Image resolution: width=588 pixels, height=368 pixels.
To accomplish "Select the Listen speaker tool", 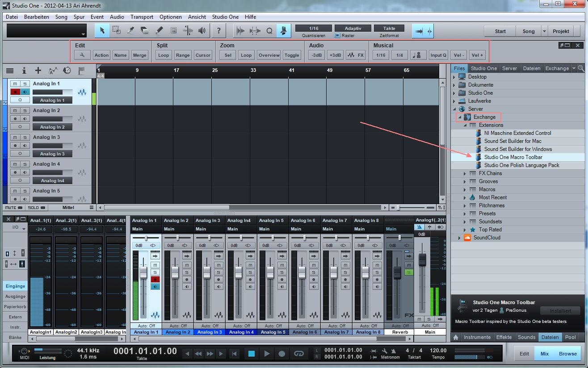I will point(202,31).
